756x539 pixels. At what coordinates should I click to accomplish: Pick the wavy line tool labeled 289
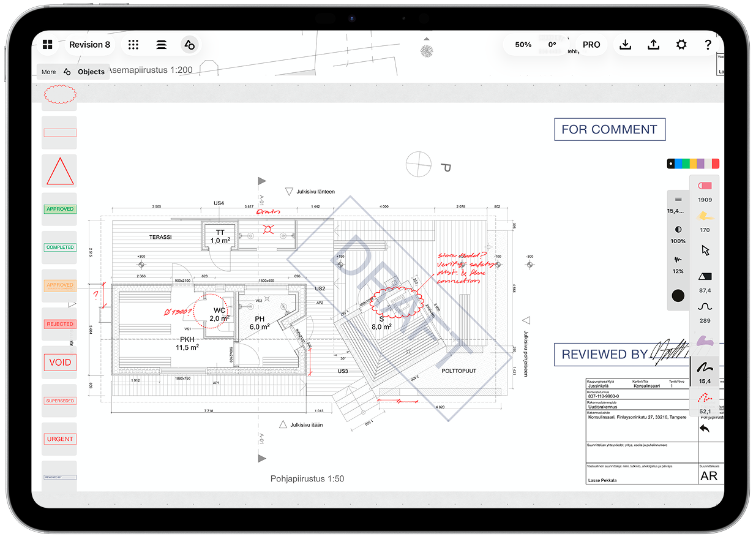pyautogui.click(x=705, y=305)
